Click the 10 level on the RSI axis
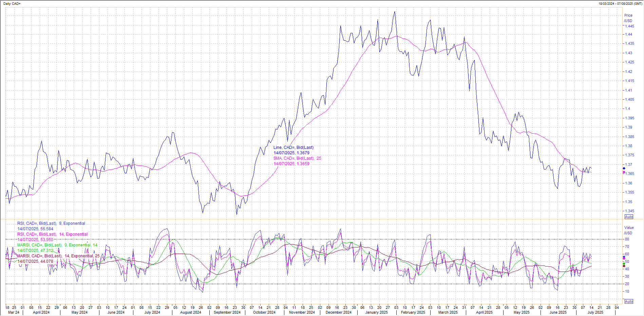644x316 pixels. tap(627, 291)
